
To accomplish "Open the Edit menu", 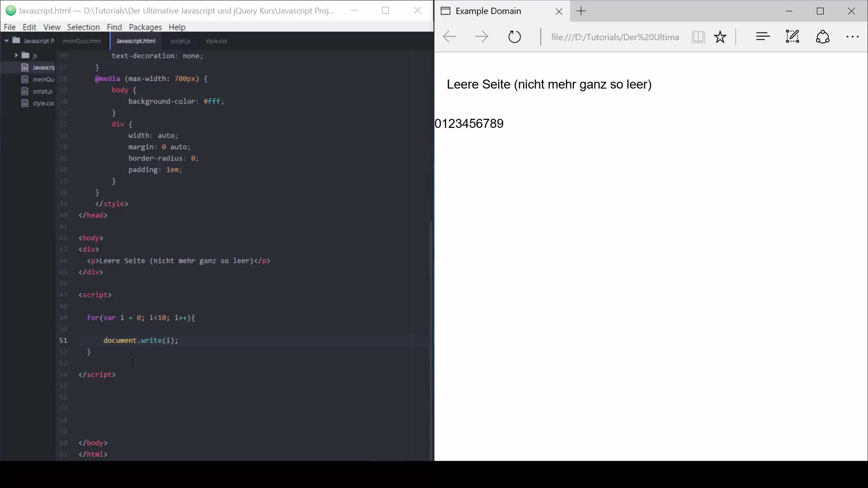I will pos(29,27).
